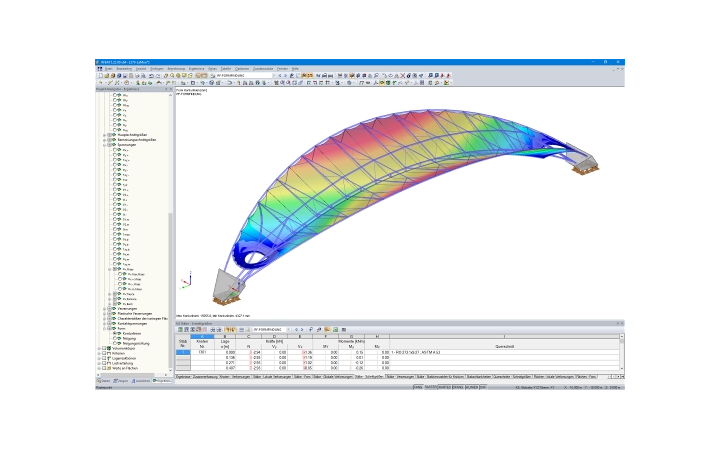Expand the Volumenkörper tree node
Image resolution: width=720 pixels, height=450 pixels.
99,348
